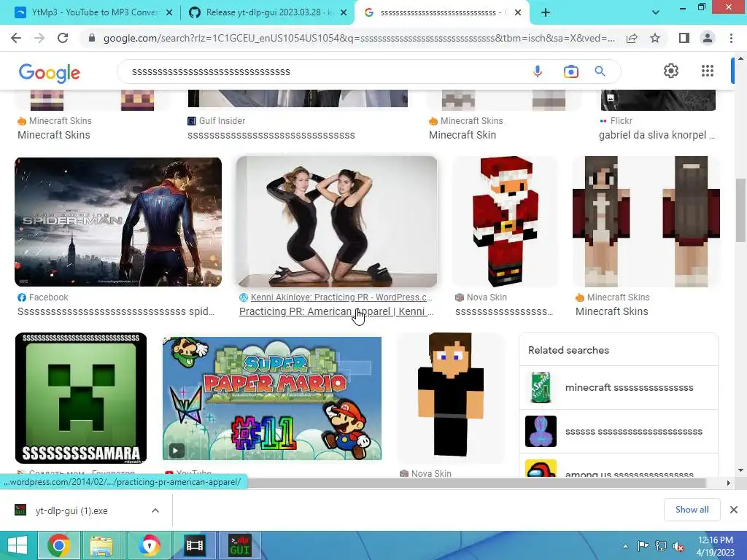Click the Practicing PR: American Apparel title
747x560 pixels.
coord(336,311)
